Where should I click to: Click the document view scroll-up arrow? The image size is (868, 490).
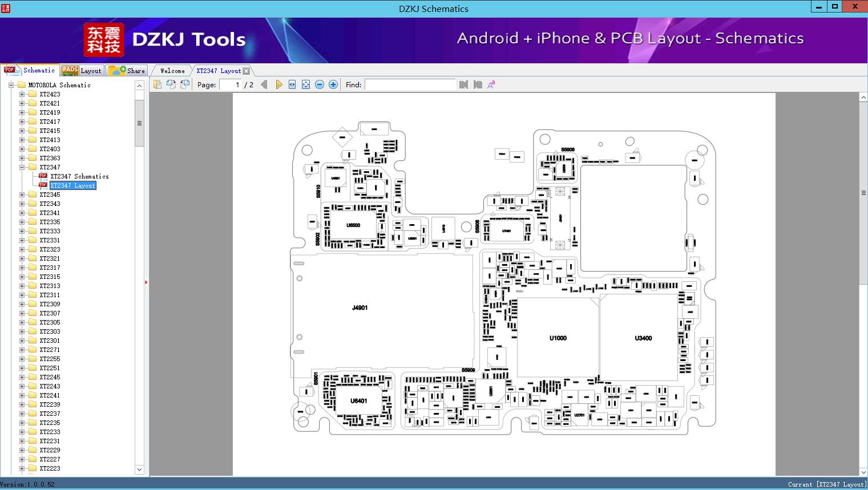pos(863,98)
